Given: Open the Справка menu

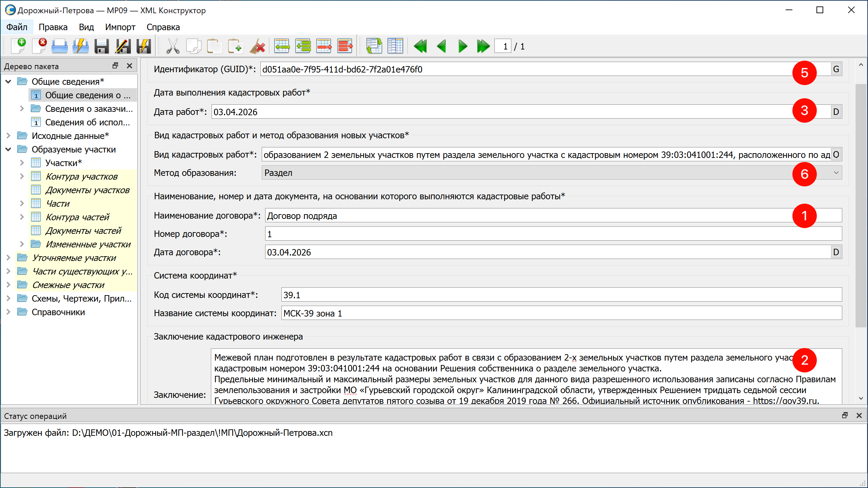Looking at the screenshot, I should [163, 27].
